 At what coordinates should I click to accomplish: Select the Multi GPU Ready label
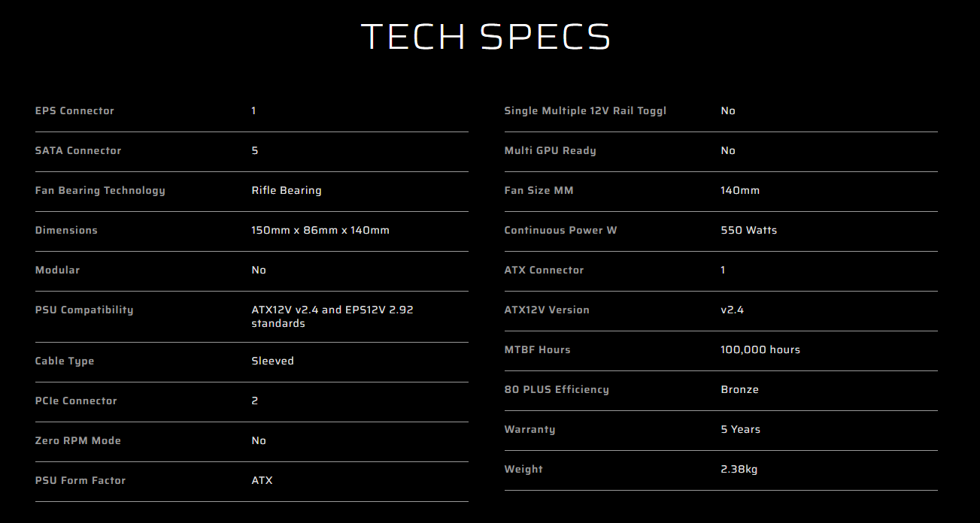point(550,150)
